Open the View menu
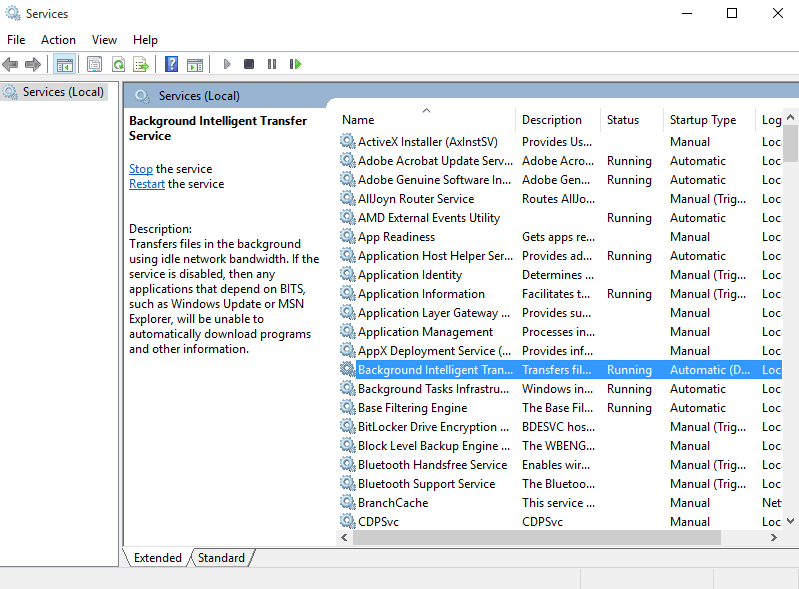 (x=104, y=40)
